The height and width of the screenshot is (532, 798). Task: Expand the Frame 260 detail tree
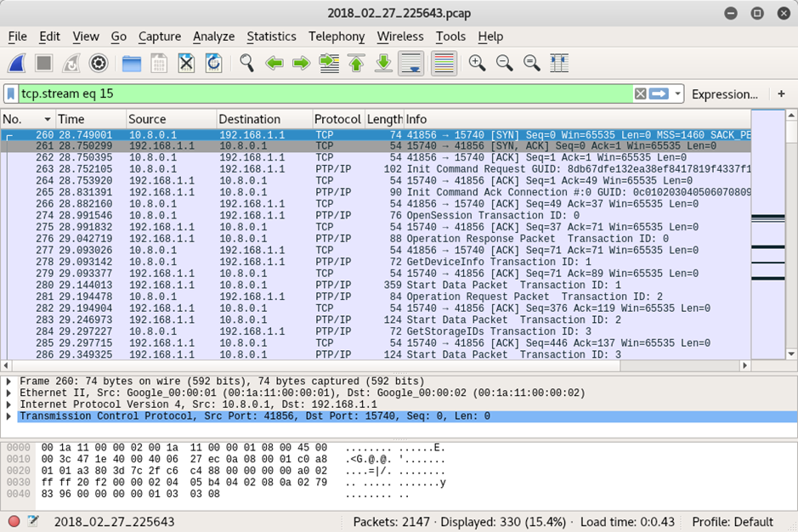(8, 382)
